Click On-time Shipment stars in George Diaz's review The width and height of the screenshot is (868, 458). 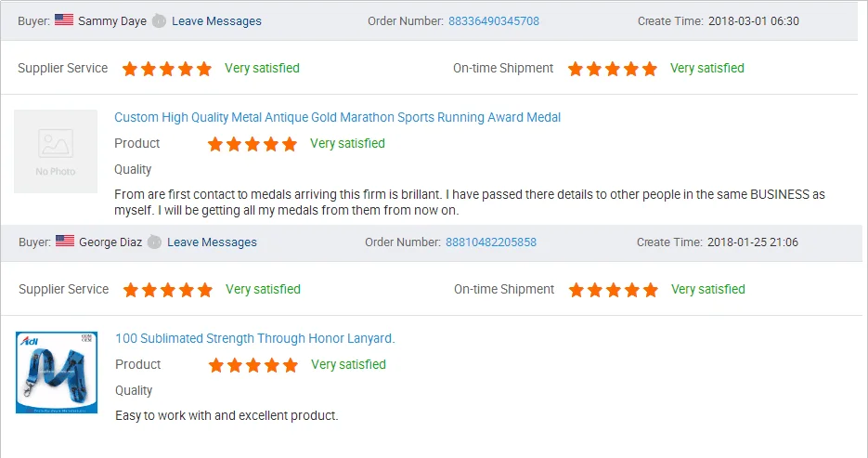(x=614, y=290)
